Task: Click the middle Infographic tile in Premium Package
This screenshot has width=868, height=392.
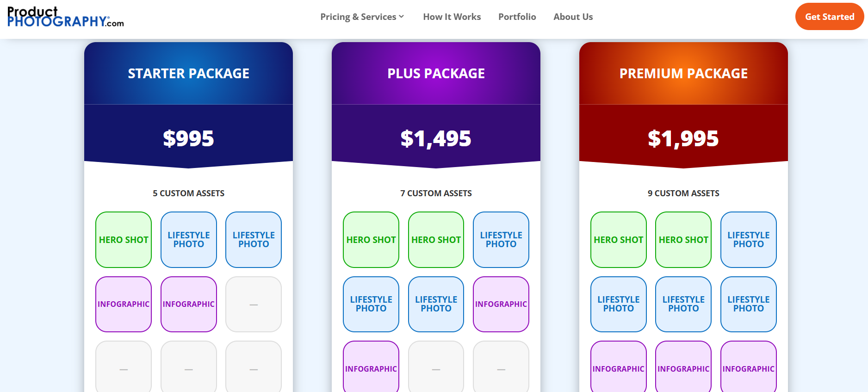Action: (683, 368)
